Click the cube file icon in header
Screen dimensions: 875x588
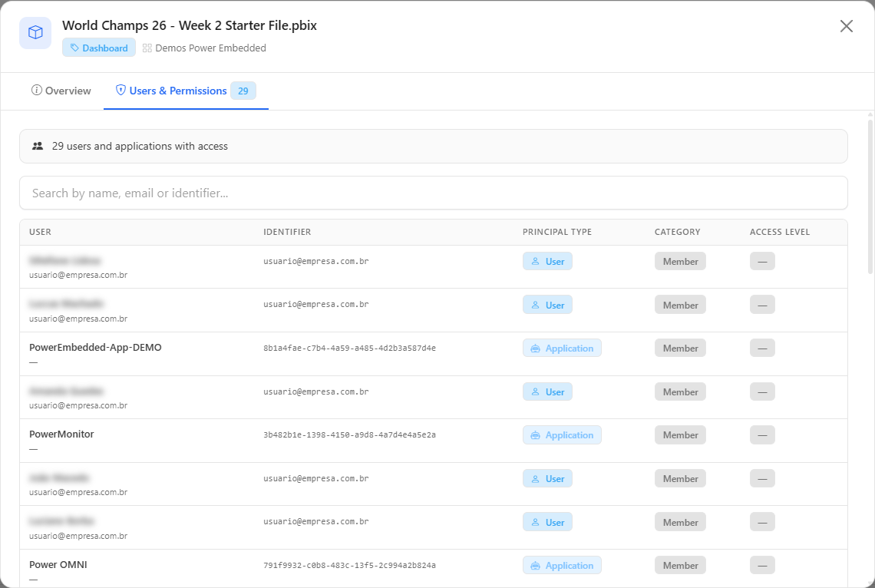(x=35, y=32)
